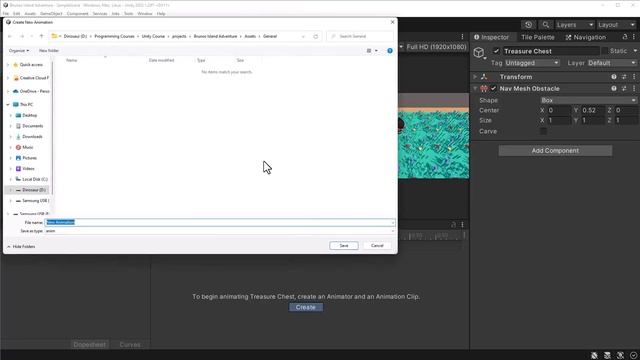The image size is (640, 360).
Task: Click the Create button in Animation window
Action: (x=306, y=307)
